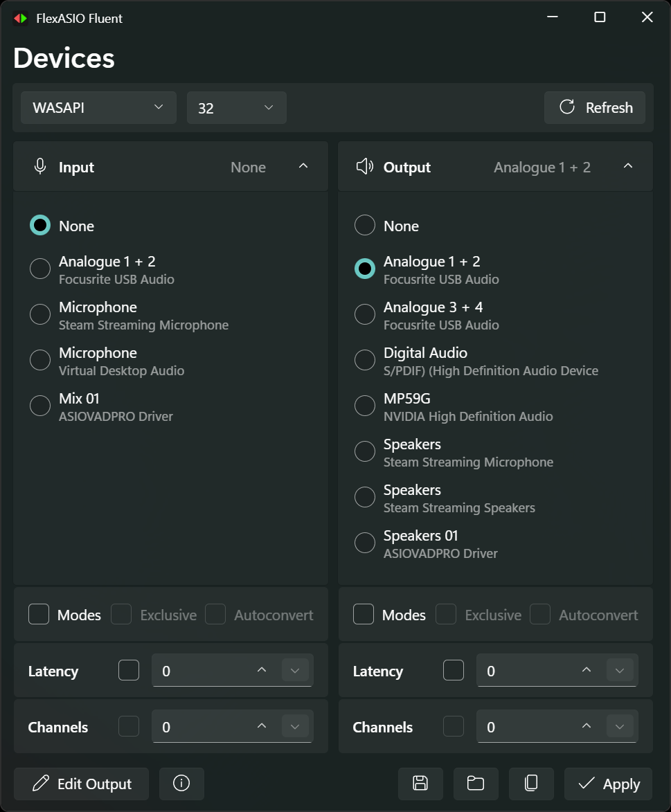Decrease Output Latency with down arrow
The image size is (671, 812).
point(620,670)
